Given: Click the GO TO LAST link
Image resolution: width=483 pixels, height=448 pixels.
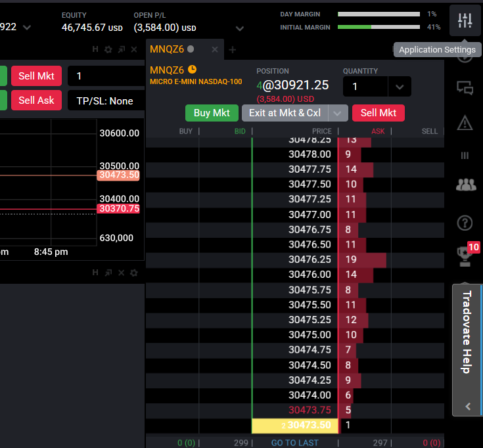Looking at the screenshot, I should [x=295, y=443].
